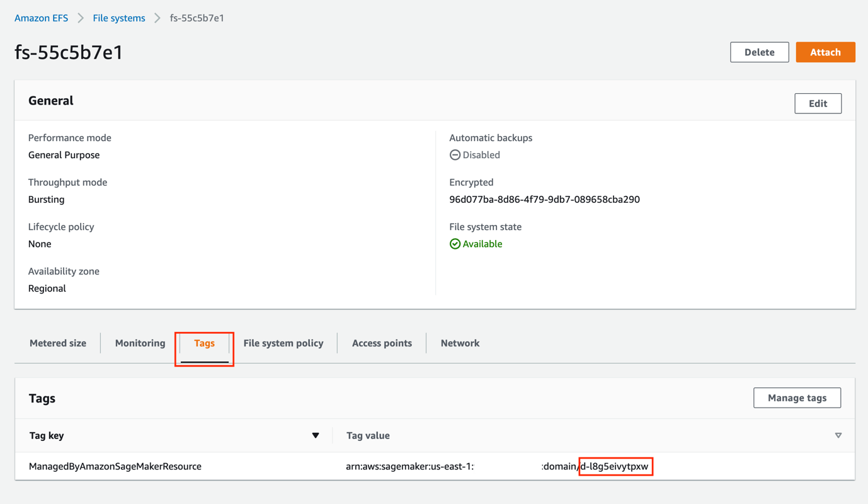Open the Amazon EFS breadcrumb link
This screenshot has height=504, width=868.
41,18
